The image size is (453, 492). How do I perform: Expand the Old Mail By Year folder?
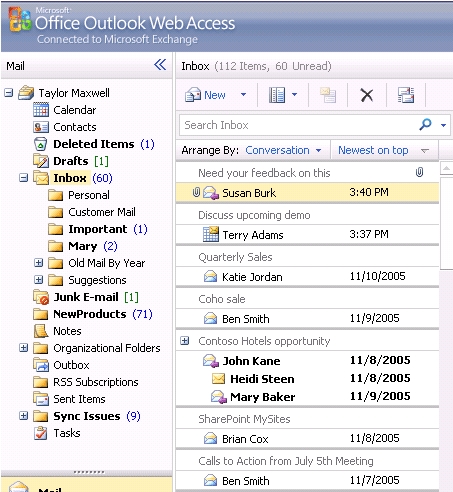point(39,263)
